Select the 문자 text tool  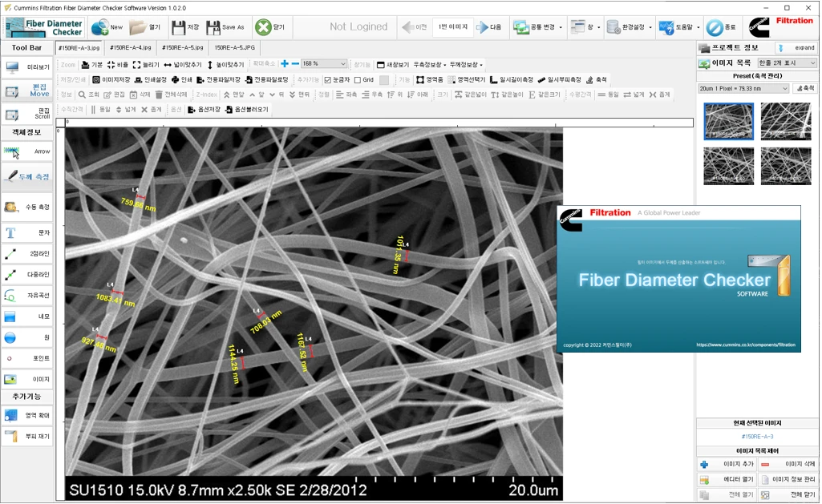pos(27,232)
